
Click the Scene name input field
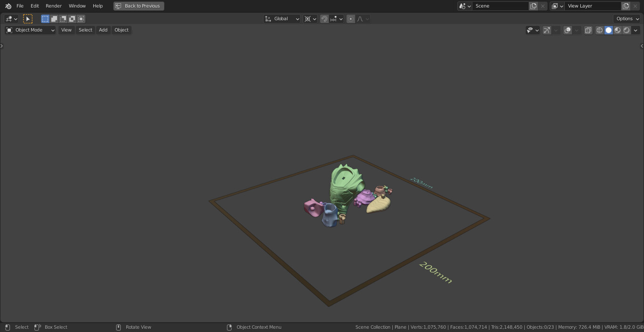[501, 6]
